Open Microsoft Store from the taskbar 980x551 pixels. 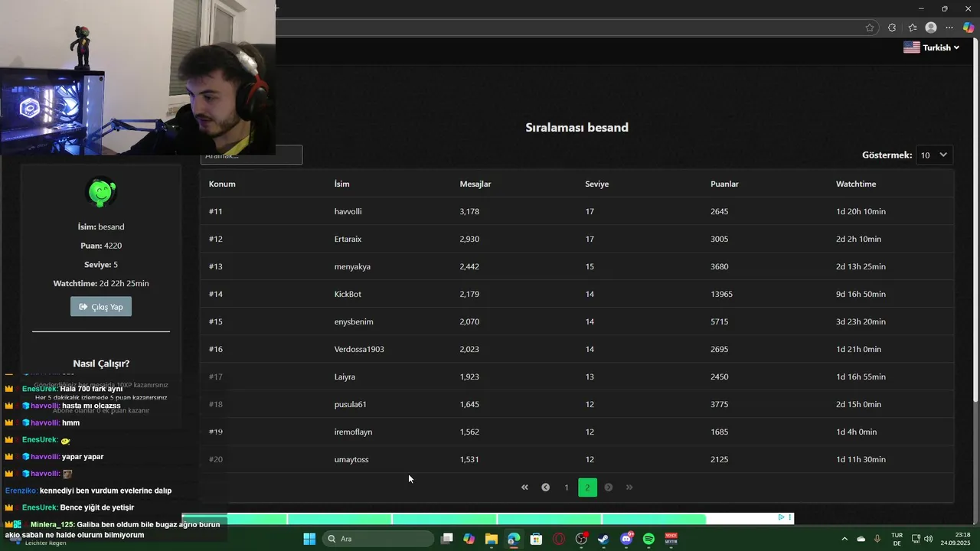tap(536, 539)
